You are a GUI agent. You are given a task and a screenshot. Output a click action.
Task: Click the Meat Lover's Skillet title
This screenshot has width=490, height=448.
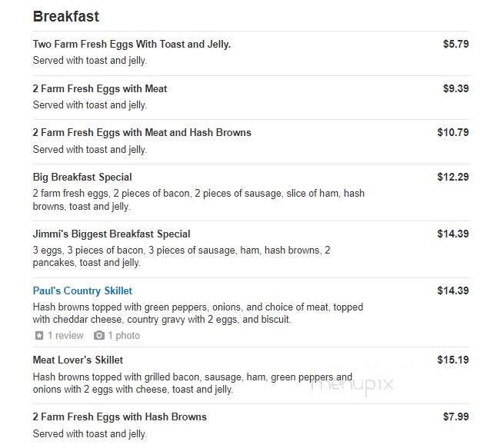click(78, 360)
